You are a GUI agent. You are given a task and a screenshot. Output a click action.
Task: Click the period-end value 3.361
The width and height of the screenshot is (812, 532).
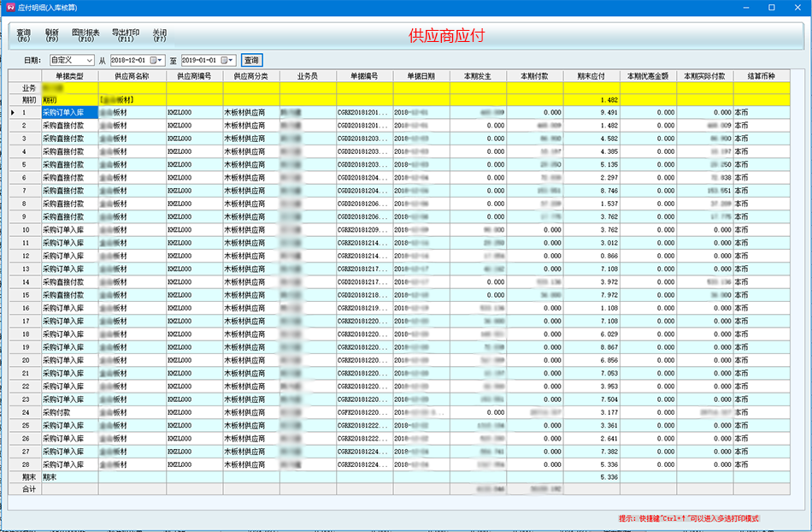coord(609,425)
